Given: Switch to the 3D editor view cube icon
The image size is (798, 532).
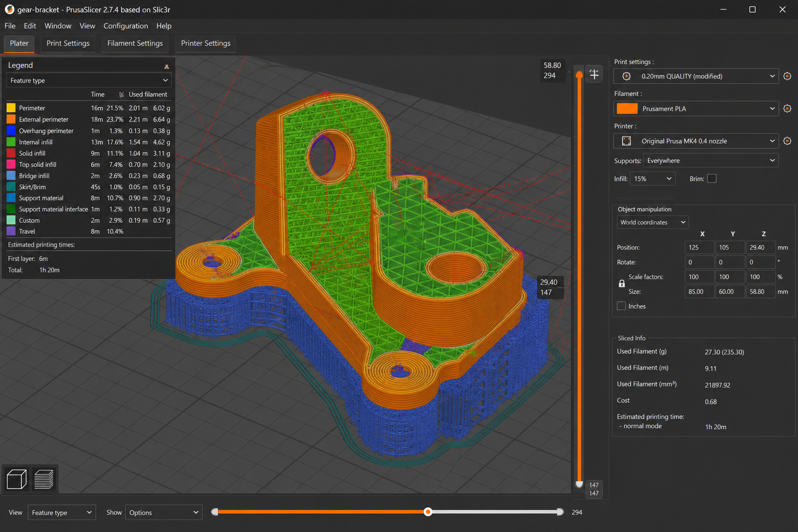Looking at the screenshot, I should pos(16,479).
